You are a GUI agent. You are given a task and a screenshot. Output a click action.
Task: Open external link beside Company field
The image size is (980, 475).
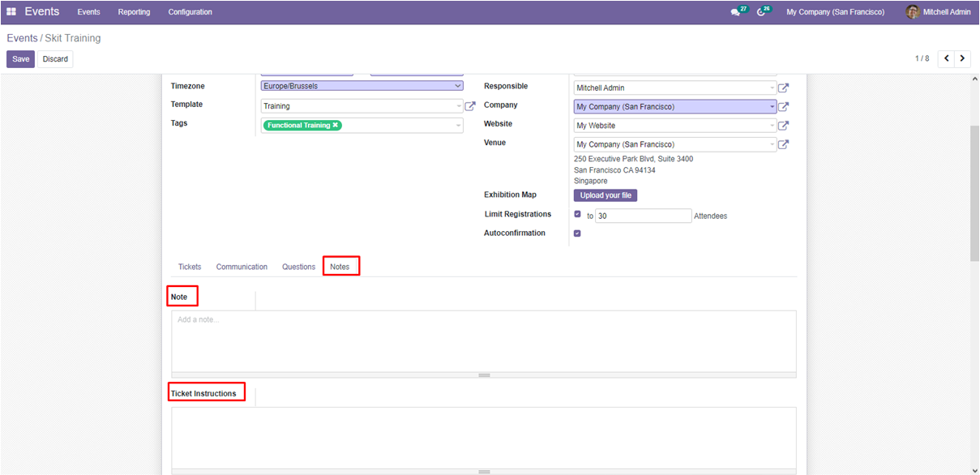point(783,107)
